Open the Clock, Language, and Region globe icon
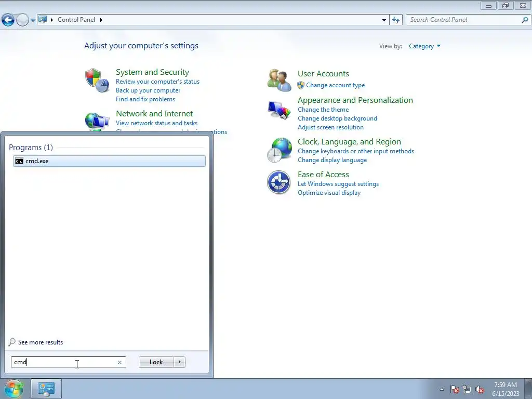The image size is (532, 399). (x=279, y=150)
